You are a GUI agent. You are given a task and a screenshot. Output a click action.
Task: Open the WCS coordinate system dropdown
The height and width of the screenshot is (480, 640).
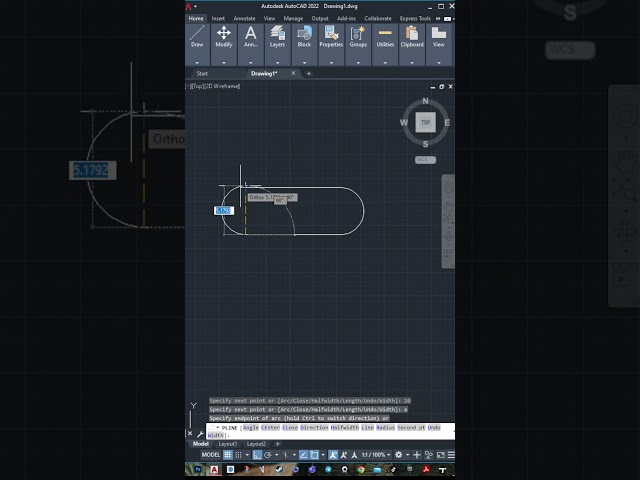(x=425, y=160)
